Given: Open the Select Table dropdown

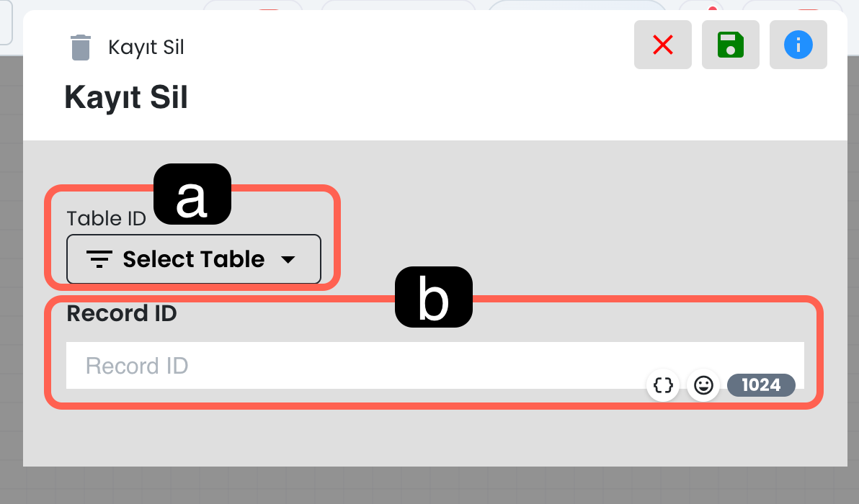Looking at the screenshot, I should click(193, 259).
